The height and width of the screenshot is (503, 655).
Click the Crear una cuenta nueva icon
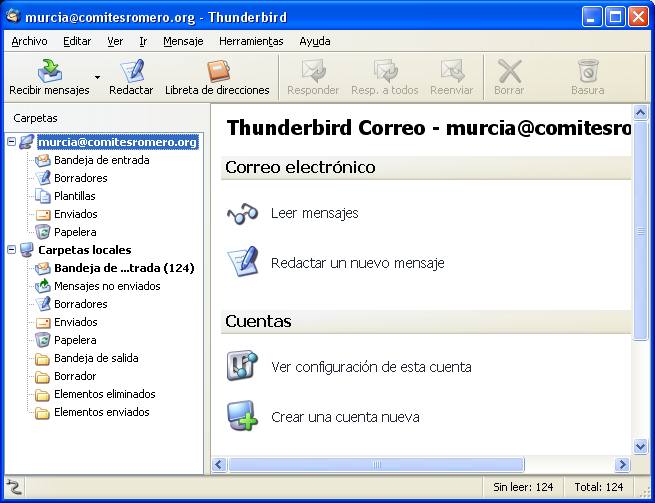(242, 417)
